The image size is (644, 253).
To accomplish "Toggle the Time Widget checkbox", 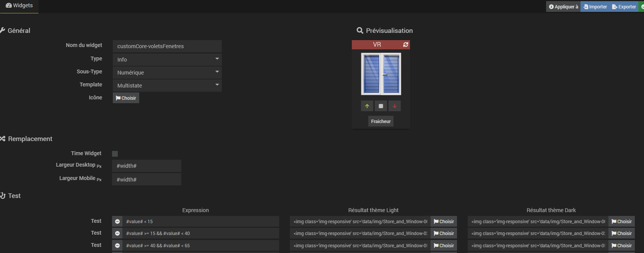I will [115, 154].
